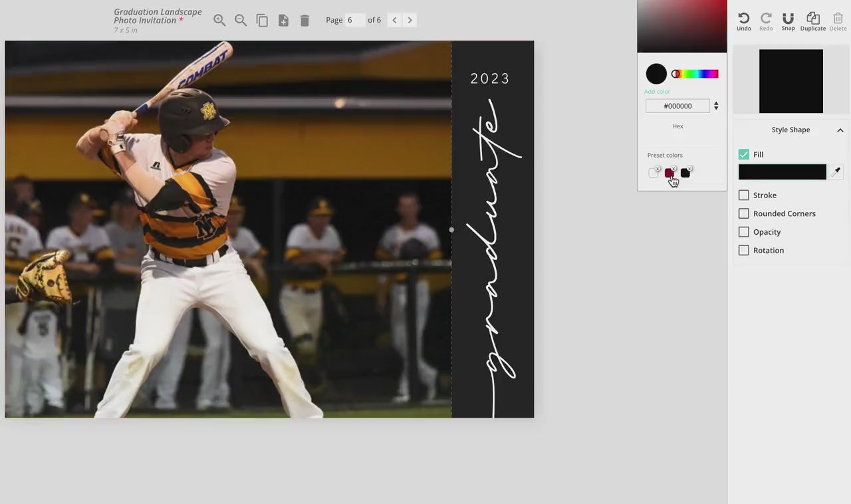
Task: Tick the Opacity checkbox
Action: [x=744, y=232]
